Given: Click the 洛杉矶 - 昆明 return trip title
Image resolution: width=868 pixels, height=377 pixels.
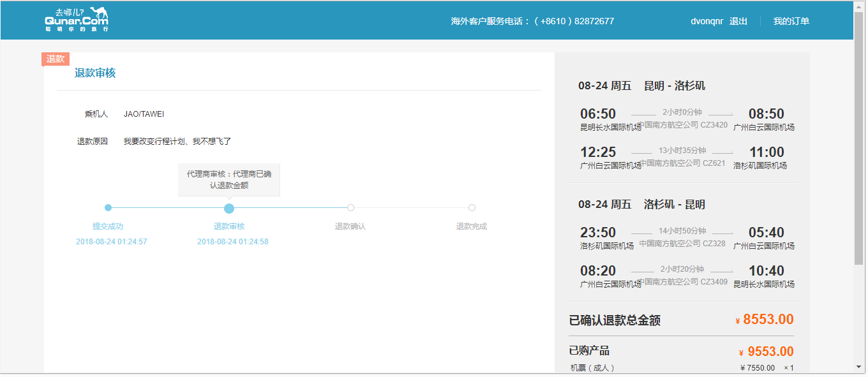Looking at the screenshot, I should coord(674,204).
